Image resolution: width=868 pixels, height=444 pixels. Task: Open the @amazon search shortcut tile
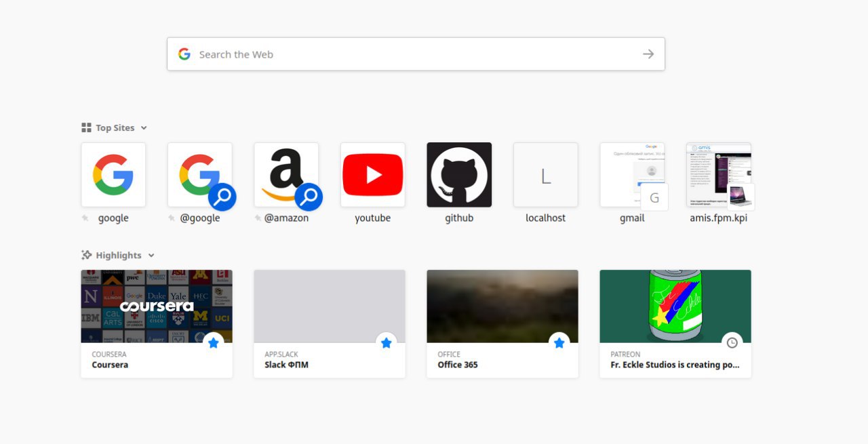click(x=286, y=174)
